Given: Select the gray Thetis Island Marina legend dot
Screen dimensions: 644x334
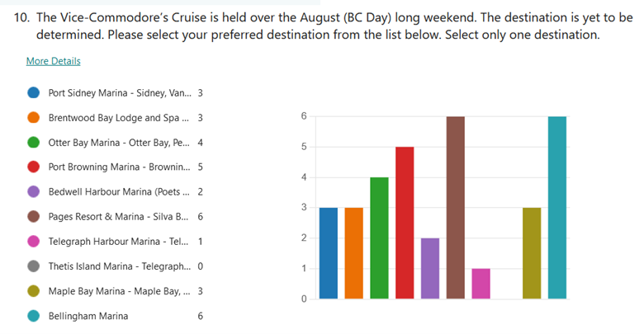Looking at the screenshot, I should [34, 266].
